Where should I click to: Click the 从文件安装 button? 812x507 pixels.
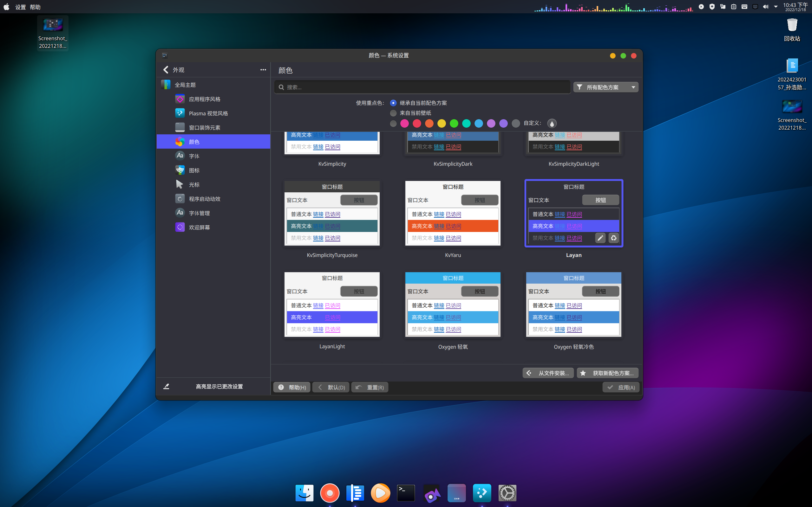pos(548,373)
